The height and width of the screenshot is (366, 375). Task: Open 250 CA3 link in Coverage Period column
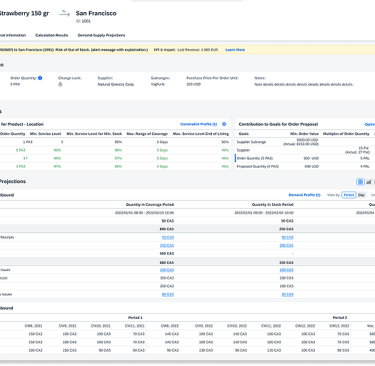point(167,245)
